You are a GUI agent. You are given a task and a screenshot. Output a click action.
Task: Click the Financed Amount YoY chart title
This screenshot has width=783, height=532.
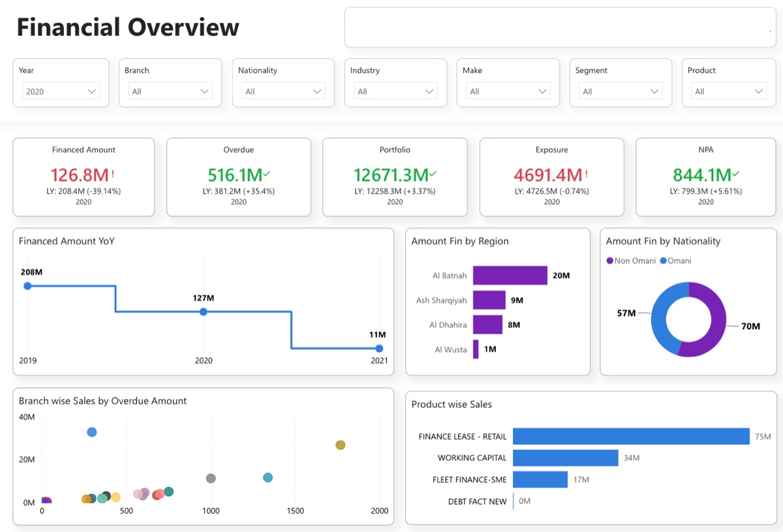(67, 241)
